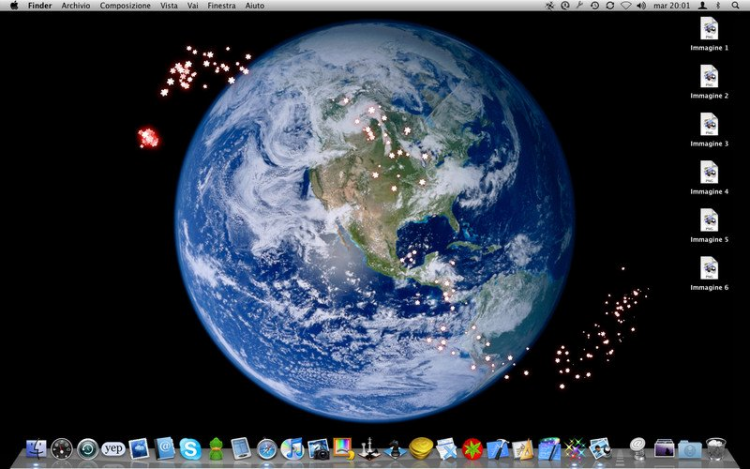Open the gold coins app icon
The image size is (750, 469).
point(421,448)
